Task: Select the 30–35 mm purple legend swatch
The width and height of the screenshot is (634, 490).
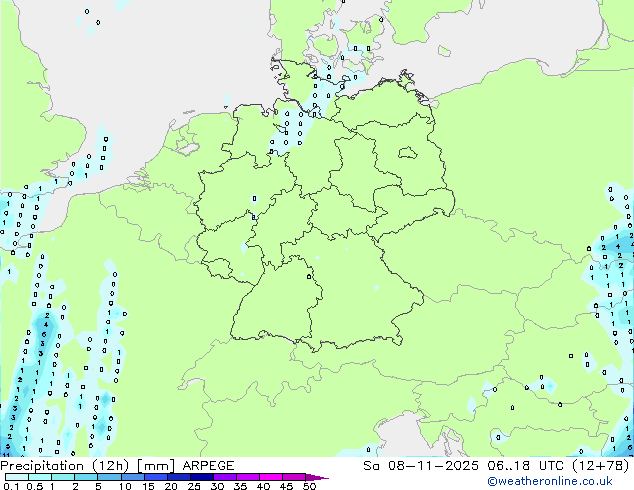Action: coord(225,477)
